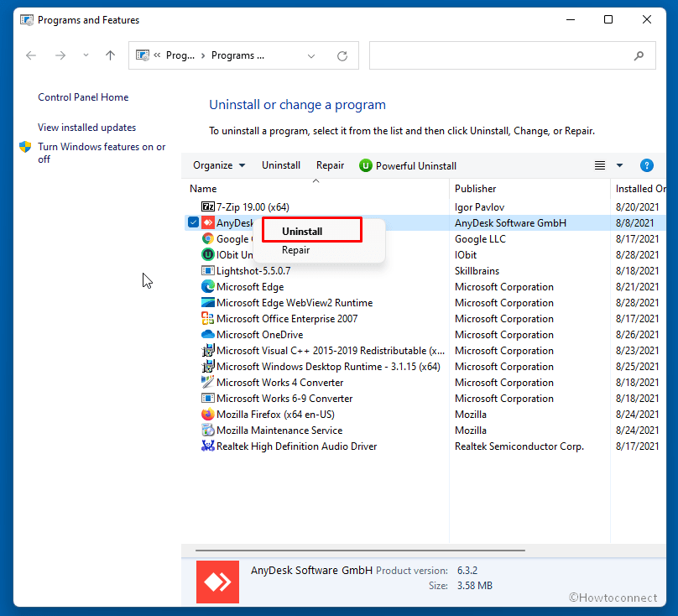The width and height of the screenshot is (678, 616).
Task: Click the Microsoft Works 6-9 Converter icon
Action: (208, 398)
